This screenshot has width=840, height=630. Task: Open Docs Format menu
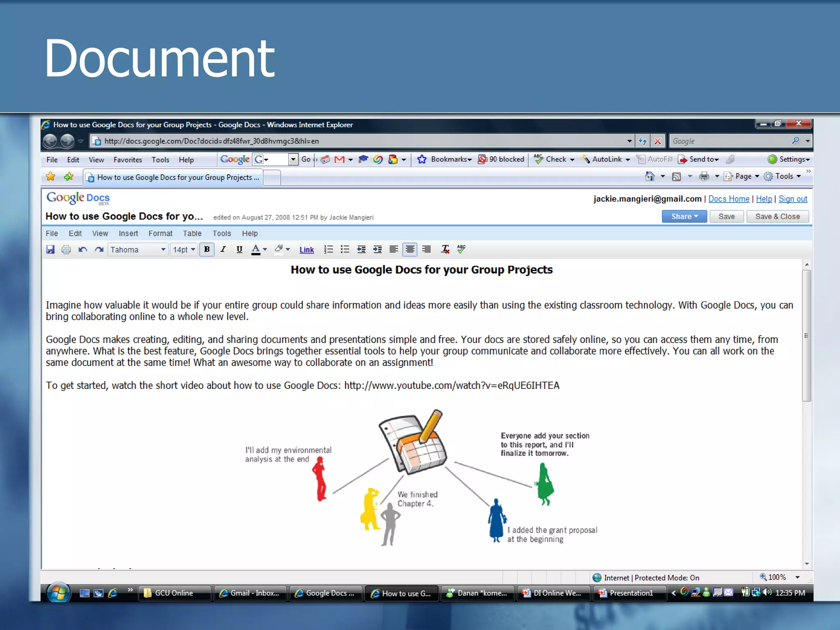point(160,233)
